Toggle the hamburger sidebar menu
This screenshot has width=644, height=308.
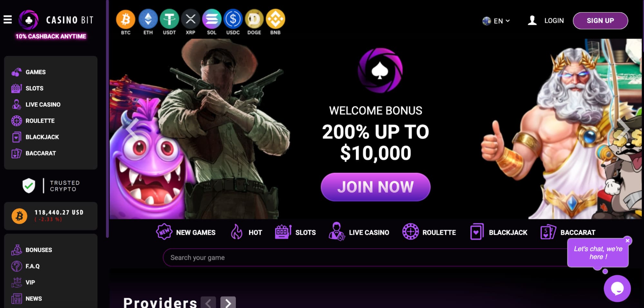[8, 20]
